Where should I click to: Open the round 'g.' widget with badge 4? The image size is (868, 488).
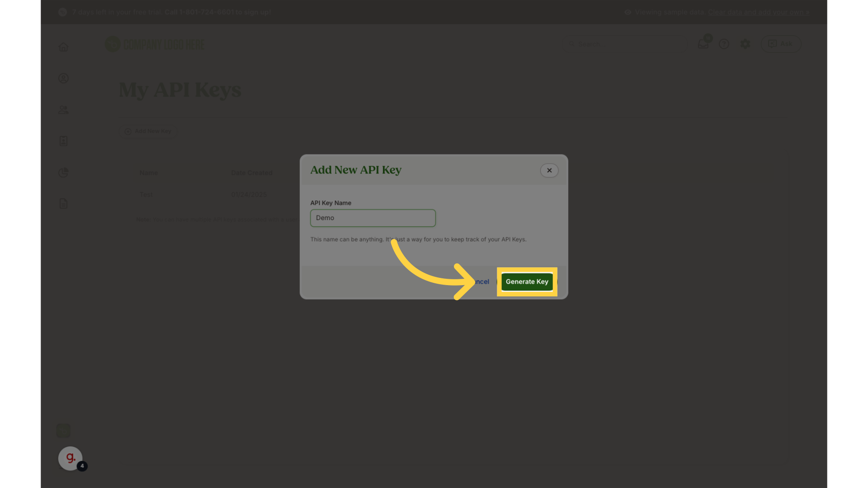pos(70,458)
